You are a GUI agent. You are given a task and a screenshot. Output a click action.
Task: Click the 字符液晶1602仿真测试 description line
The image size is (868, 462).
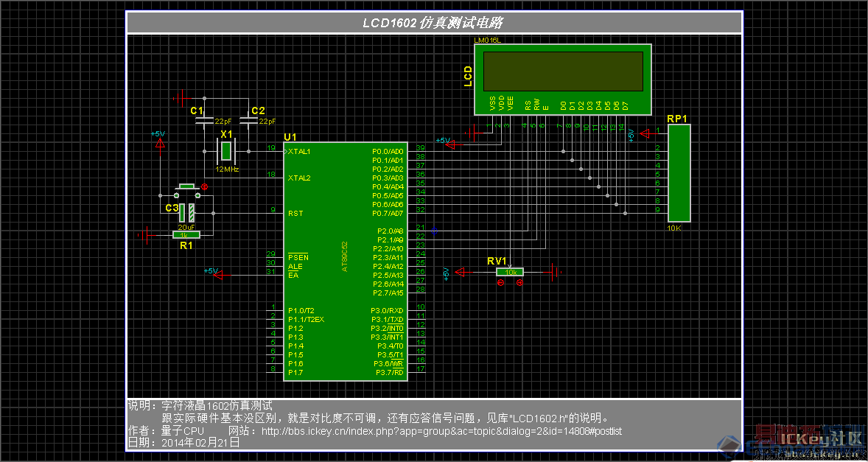(217, 406)
